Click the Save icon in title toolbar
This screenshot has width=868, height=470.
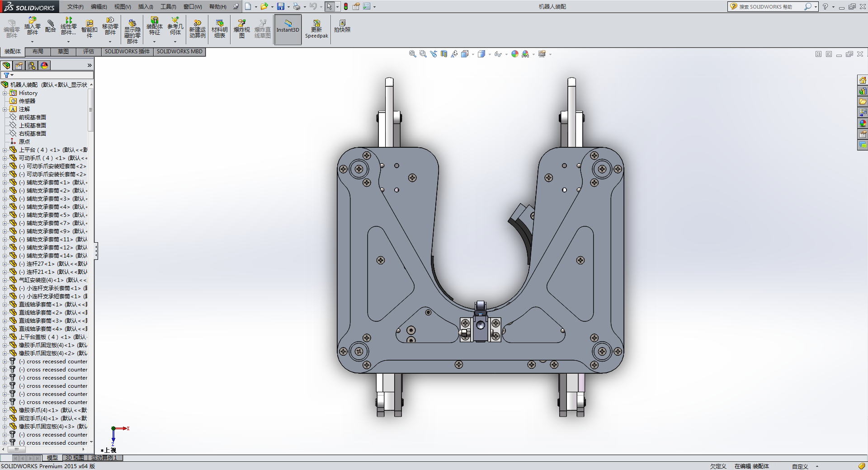point(281,6)
